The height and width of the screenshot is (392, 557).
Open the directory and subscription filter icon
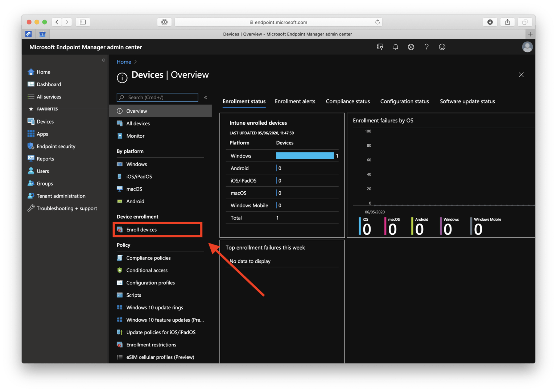pos(380,47)
